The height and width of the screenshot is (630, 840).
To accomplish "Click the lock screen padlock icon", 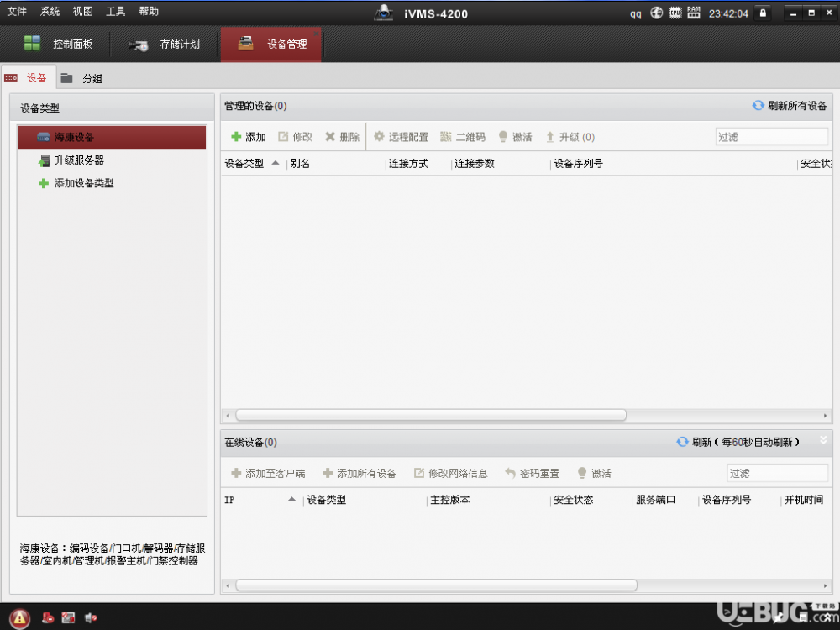I will pyautogui.click(x=763, y=13).
